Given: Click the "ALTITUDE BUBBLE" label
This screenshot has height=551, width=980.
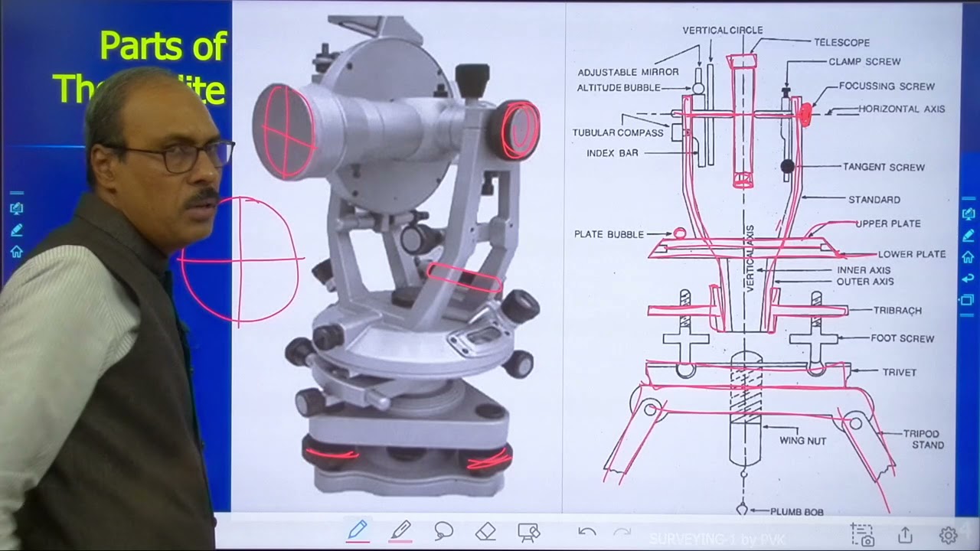Looking at the screenshot, I should [x=619, y=88].
